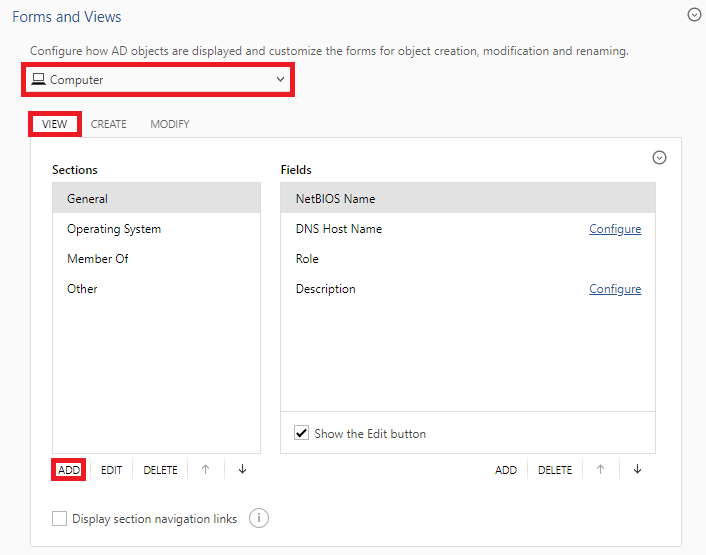Configure the DNS Host Name field
Image resolution: width=706 pixels, height=555 pixels.
pos(615,229)
